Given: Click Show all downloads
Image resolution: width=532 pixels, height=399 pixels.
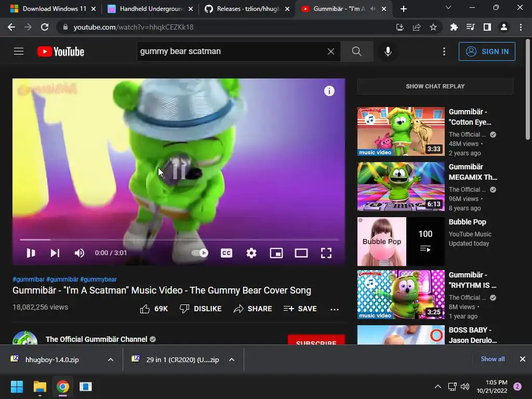Looking at the screenshot, I should pos(493,359).
